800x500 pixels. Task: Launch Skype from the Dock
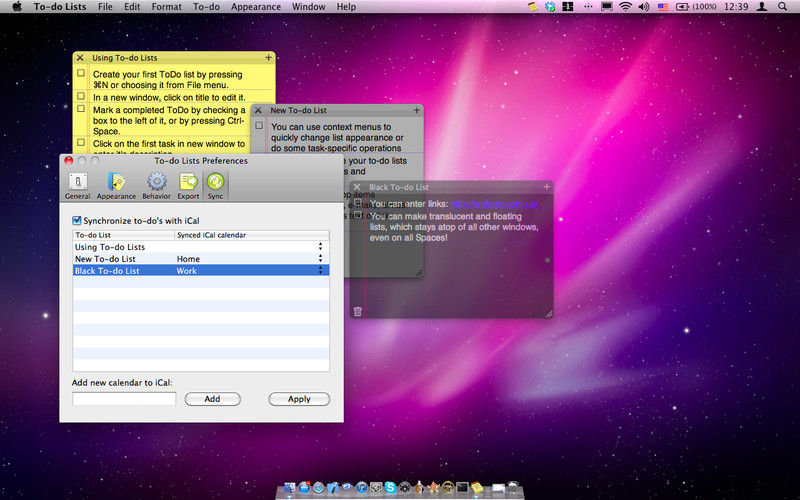(x=391, y=488)
